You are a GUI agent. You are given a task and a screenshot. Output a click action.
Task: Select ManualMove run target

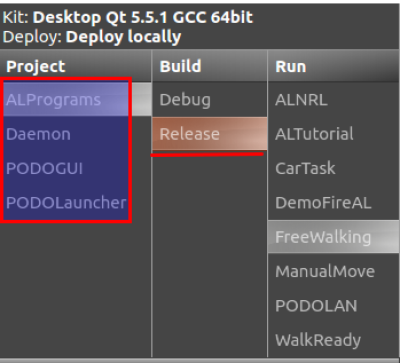(333, 271)
